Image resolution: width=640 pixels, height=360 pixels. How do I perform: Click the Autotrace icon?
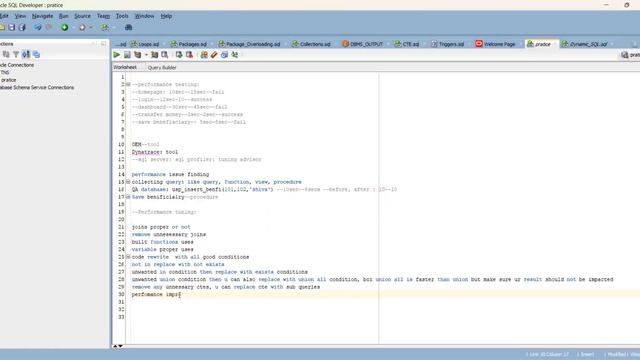coord(154,55)
